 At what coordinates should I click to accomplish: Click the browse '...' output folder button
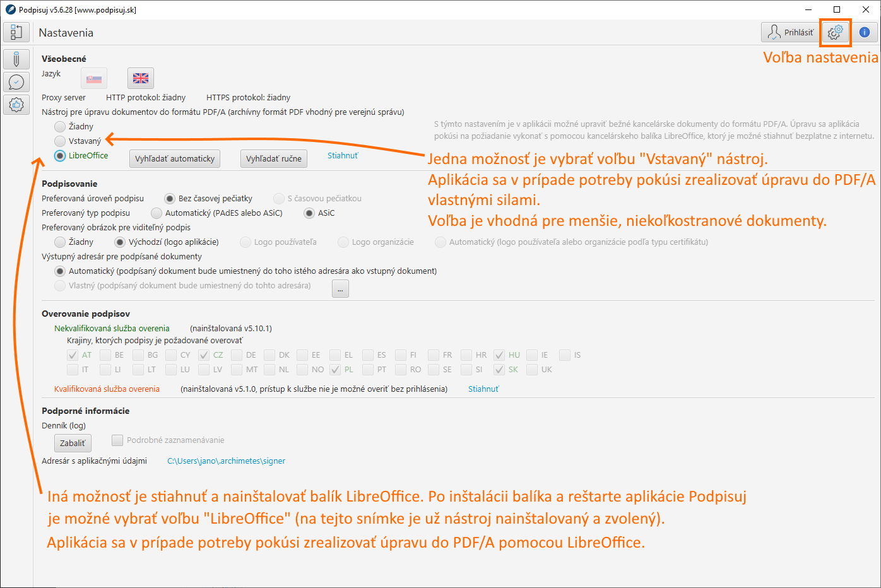click(340, 289)
